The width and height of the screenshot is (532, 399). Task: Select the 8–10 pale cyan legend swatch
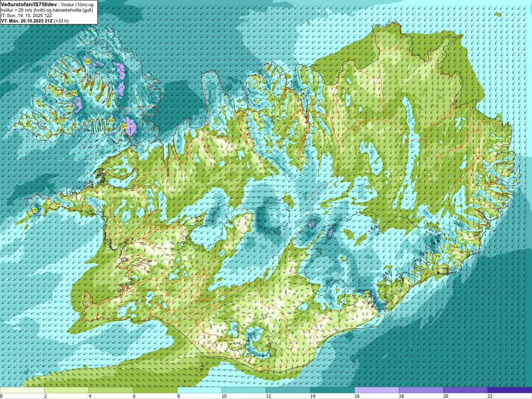click(199, 390)
